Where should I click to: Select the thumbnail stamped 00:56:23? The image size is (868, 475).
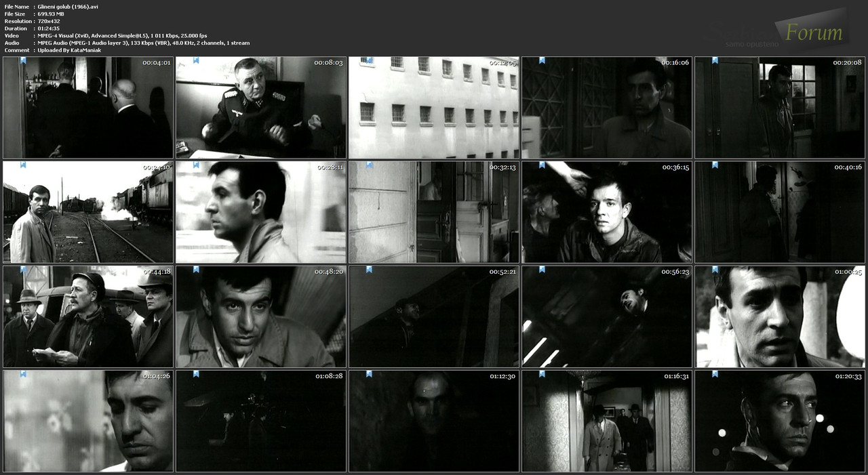607,316
